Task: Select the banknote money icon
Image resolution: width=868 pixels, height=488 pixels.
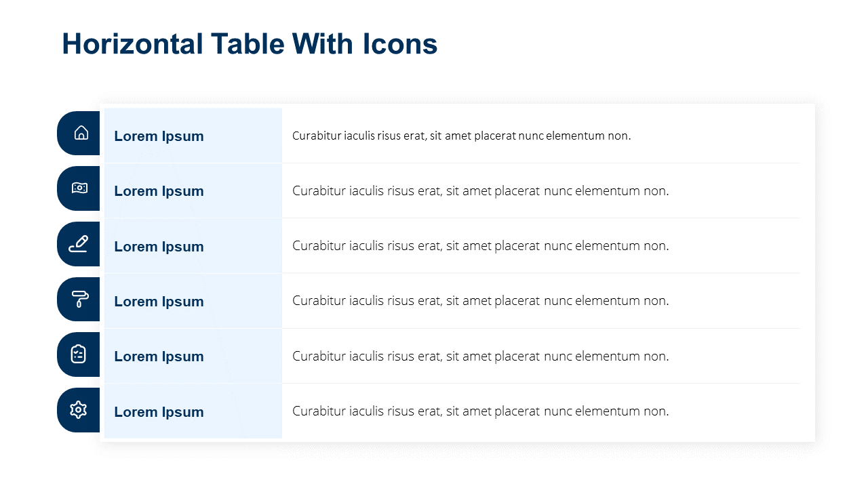Action: [x=79, y=188]
